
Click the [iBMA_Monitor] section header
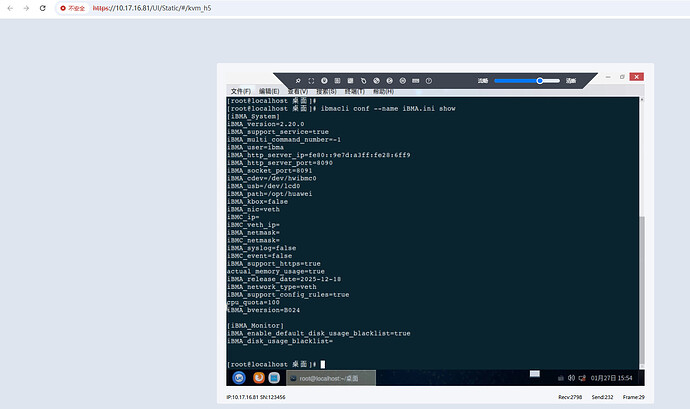[x=255, y=326]
